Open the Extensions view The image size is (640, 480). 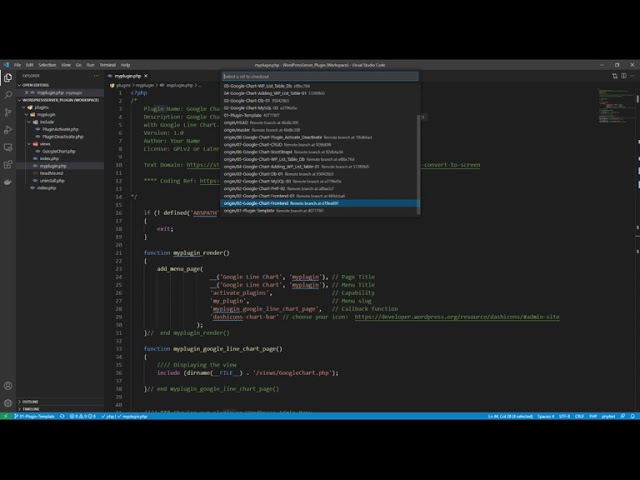pos(8,164)
